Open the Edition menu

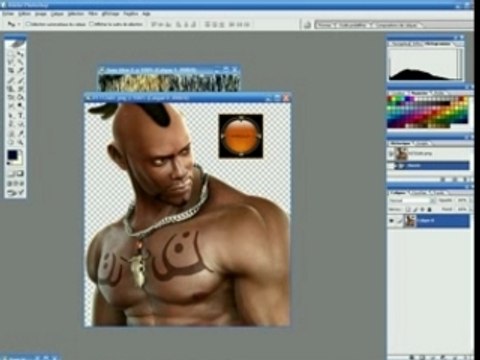pyautogui.click(x=25, y=14)
